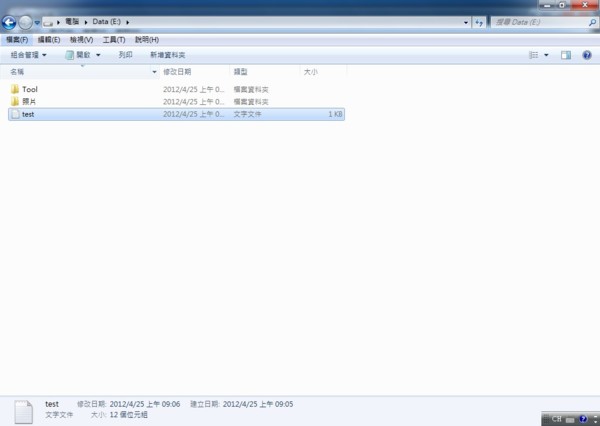
Task: Click the 列印 button
Action: coord(125,55)
